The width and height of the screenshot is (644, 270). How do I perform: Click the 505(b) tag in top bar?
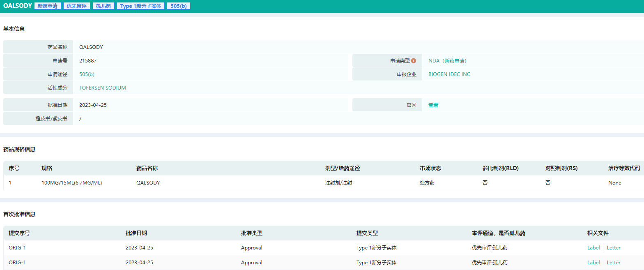tap(178, 6)
